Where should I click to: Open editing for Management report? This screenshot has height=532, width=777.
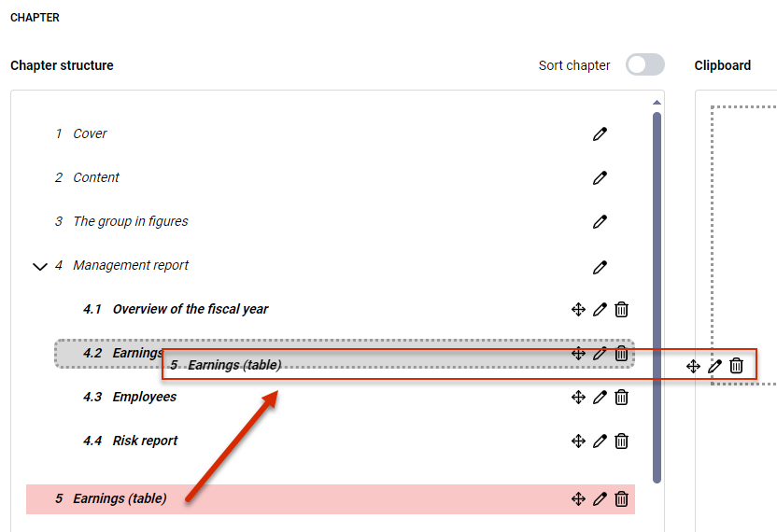point(600,267)
